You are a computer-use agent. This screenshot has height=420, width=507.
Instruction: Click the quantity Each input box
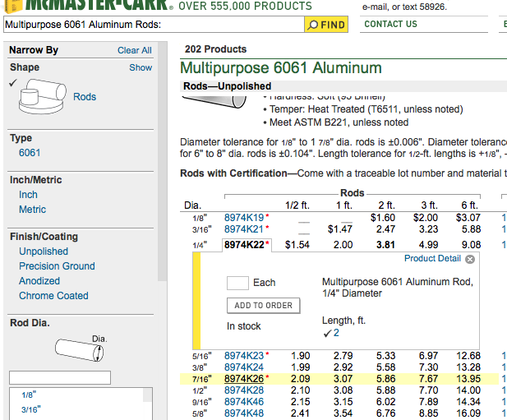237,283
